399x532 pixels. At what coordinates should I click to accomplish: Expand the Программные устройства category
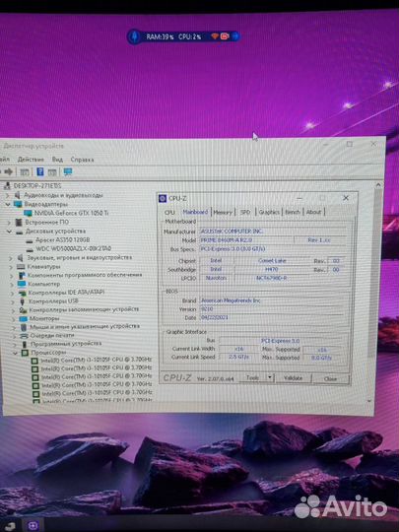coord(15,345)
